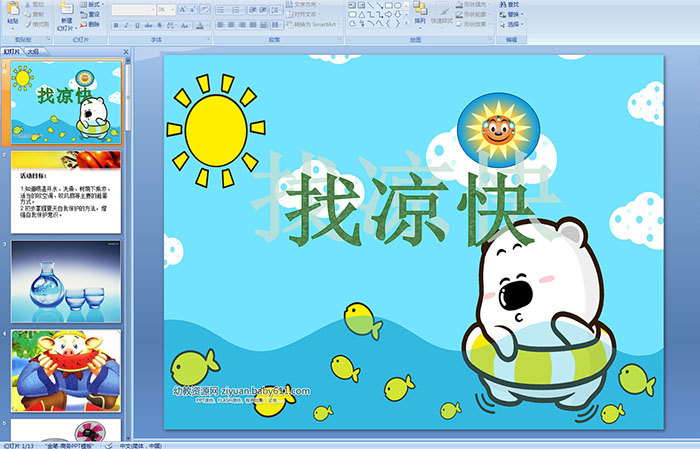700x449 pixels.
Task: Click the Bullets list icon
Action: click(222, 10)
